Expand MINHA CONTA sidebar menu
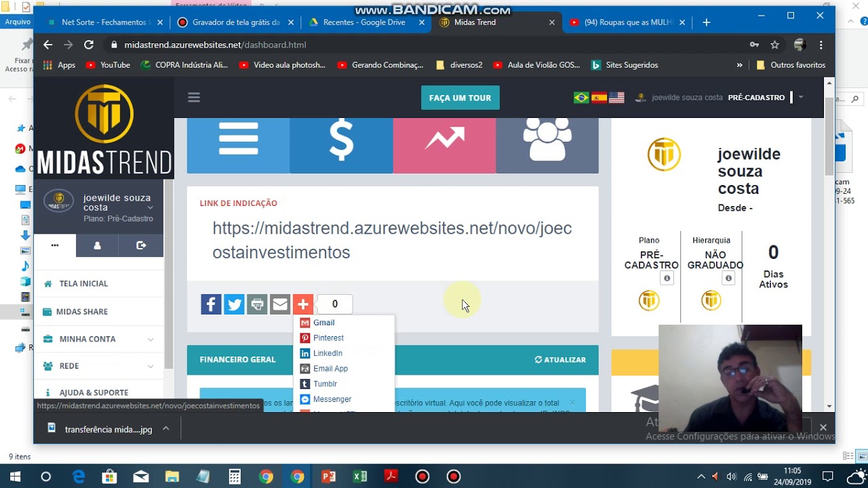Viewport: 868px width, 488px height. coord(98,339)
